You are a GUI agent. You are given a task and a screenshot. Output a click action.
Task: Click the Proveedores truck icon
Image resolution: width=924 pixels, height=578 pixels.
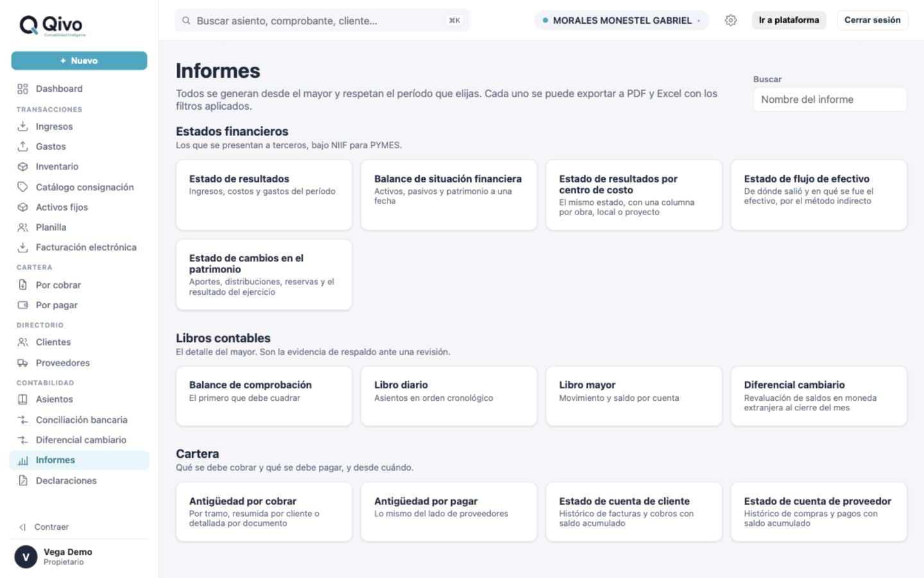[x=22, y=363]
